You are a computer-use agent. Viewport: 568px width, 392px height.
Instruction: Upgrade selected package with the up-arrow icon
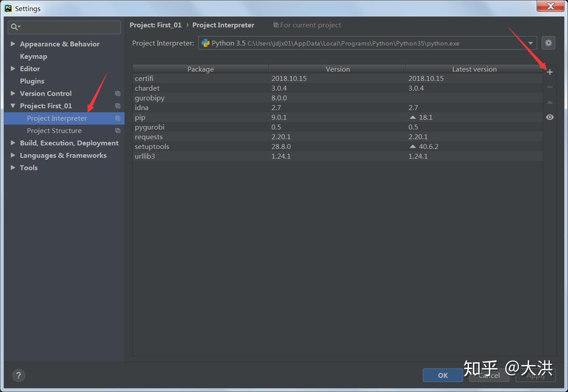(x=549, y=102)
